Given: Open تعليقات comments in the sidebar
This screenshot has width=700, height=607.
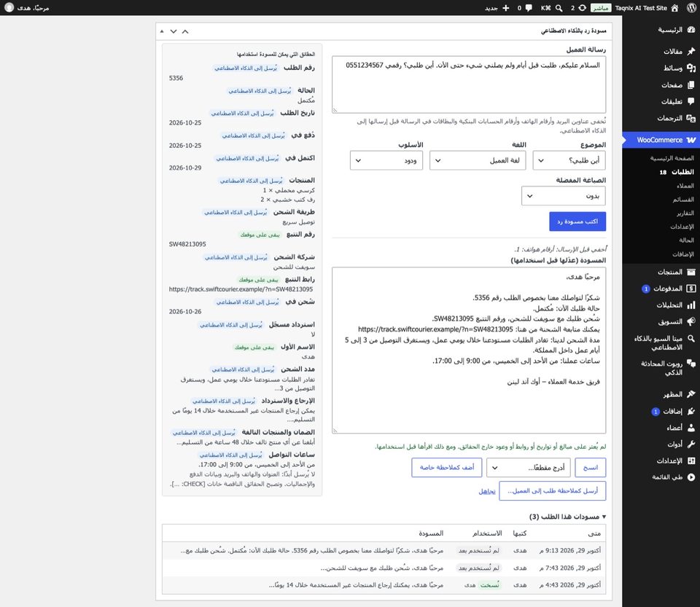Looking at the screenshot, I should point(661,101).
